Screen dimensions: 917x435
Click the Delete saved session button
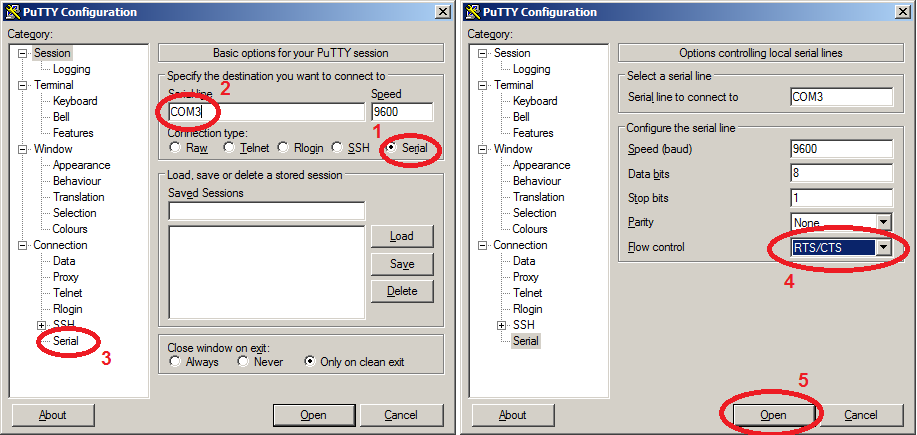pos(402,291)
